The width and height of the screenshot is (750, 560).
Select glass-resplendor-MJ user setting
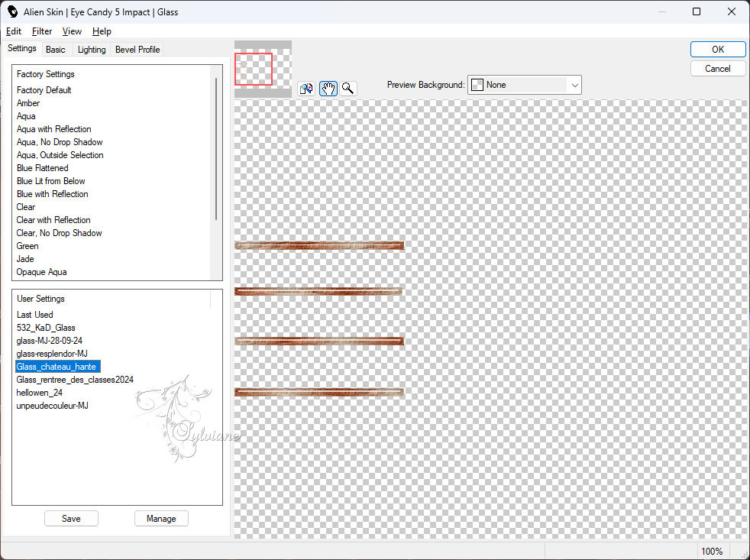tap(52, 353)
